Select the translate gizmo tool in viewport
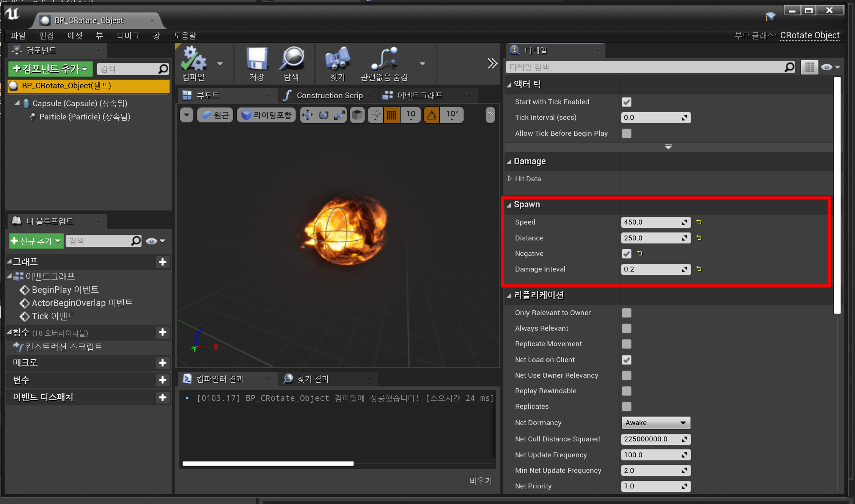 tap(307, 115)
